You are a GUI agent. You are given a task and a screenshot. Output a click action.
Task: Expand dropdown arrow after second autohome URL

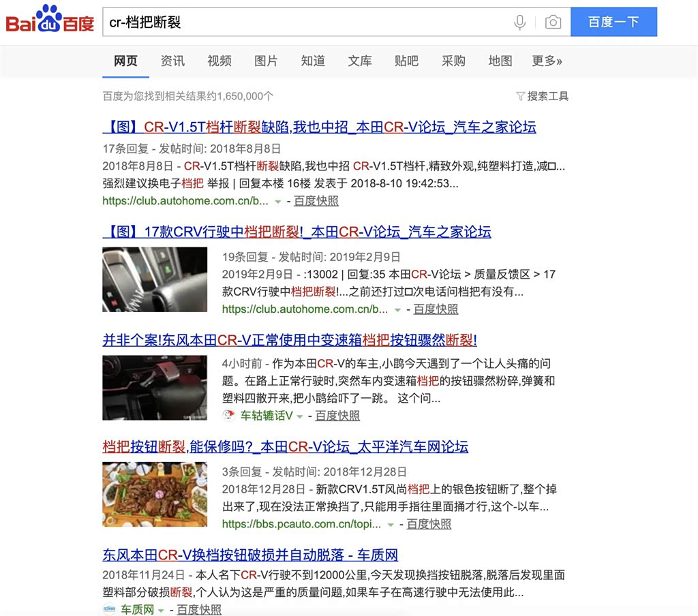tap(397, 310)
